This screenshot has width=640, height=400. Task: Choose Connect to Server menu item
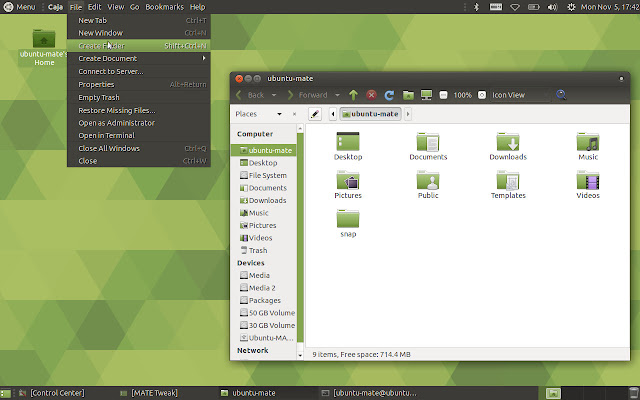(x=139, y=71)
